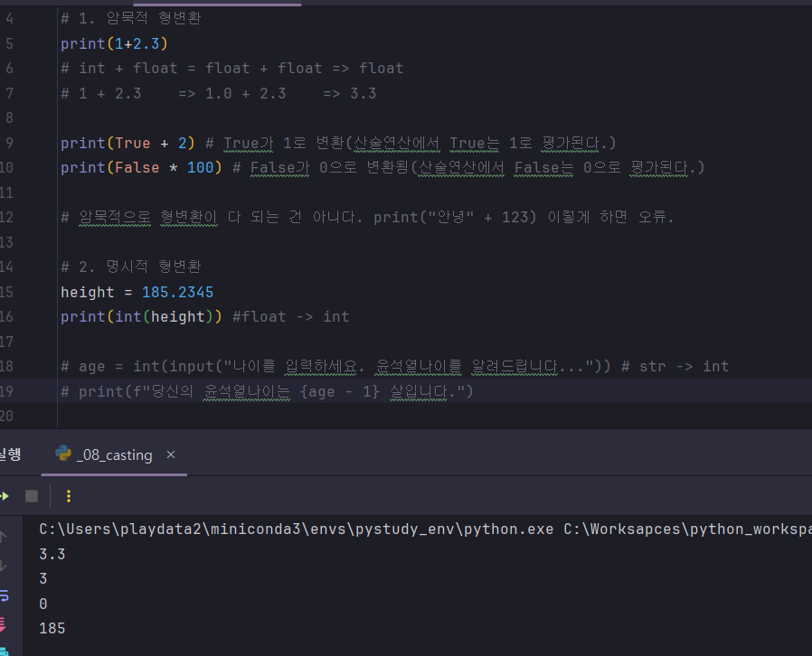The width and height of the screenshot is (812, 656).
Task: Rerun the _08_casting script
Action: (5, 496)
